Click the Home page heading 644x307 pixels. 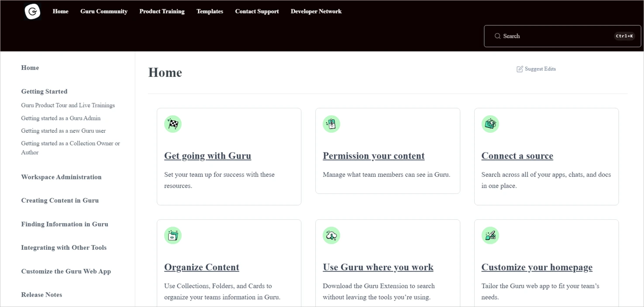pos(165,72)
